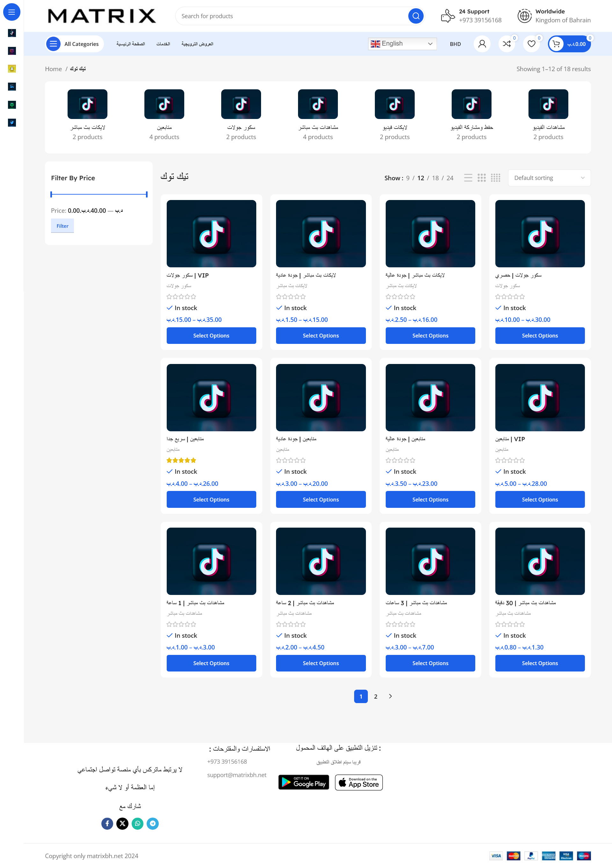Open the compare products shuffle icon
612x868 pixels.
(x=506, y=44)
